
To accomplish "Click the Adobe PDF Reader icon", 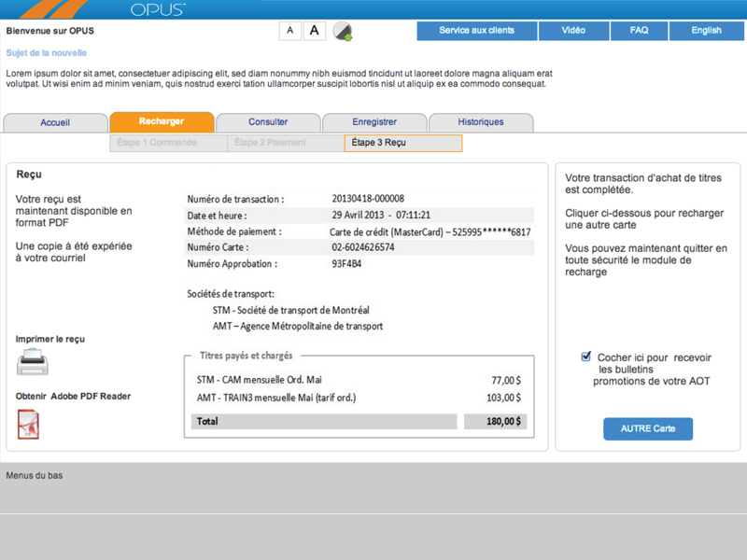I will click(x=28, y=425).
